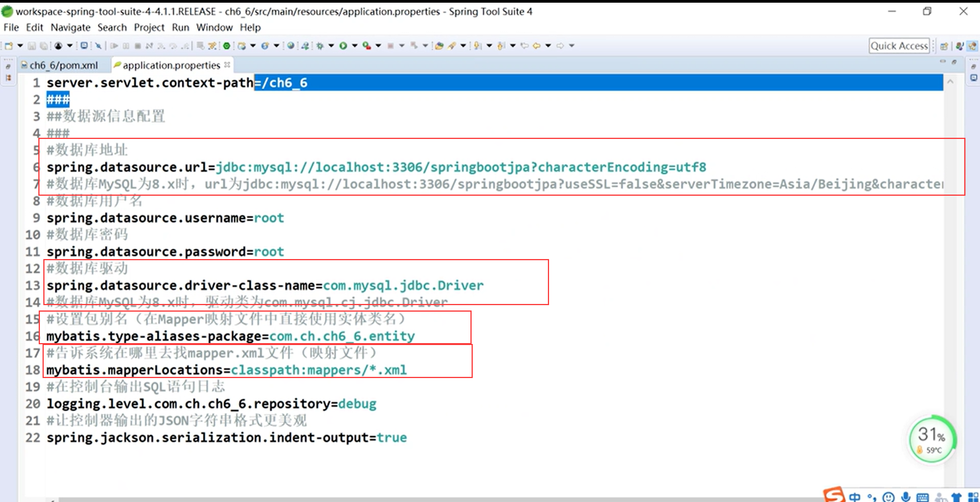This screenshot has height=502, width=980.
Task: Toggle Sogou Chinese/English input mode
Action: [x=855, y=497]
